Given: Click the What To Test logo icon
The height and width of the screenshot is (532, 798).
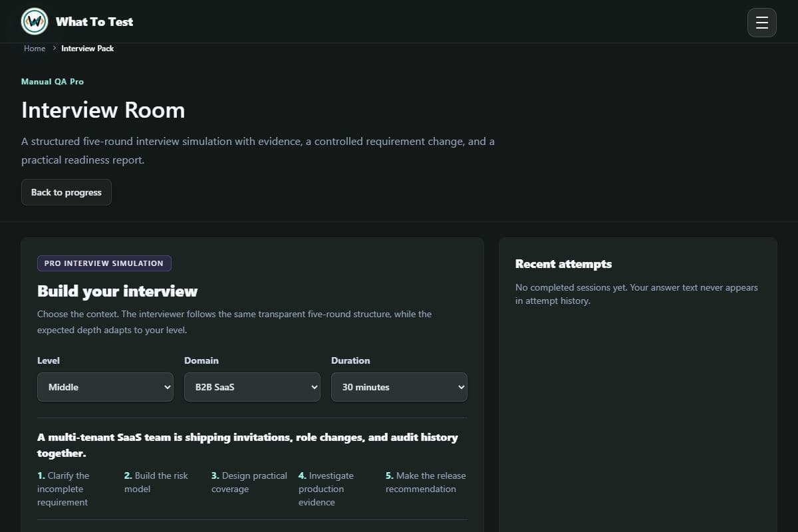Looking at the screenshot, I should (x=35, y=21).
